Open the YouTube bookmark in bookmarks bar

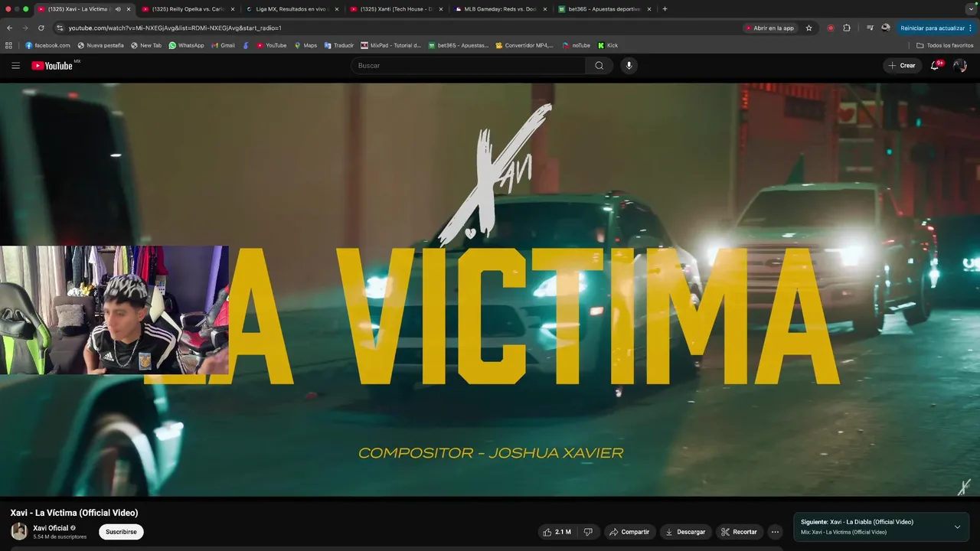click(271, 45)
